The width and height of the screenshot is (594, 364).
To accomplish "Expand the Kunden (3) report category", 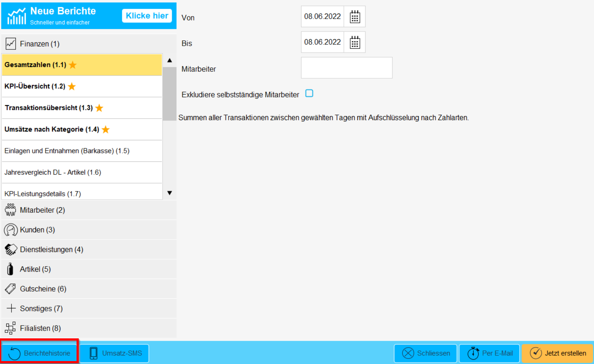I will pyautogui.click(x=37, y=230).
